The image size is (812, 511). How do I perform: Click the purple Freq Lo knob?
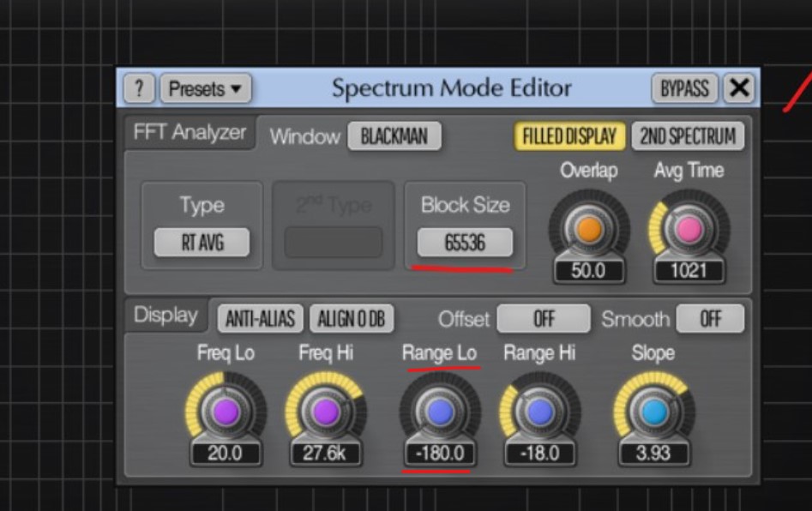(226, 412)
